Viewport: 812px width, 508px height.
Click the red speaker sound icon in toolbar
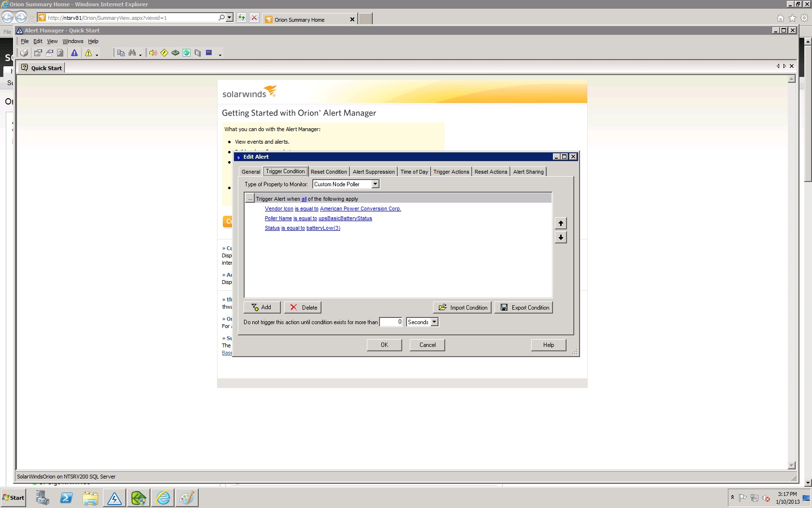tap(153, 53)
